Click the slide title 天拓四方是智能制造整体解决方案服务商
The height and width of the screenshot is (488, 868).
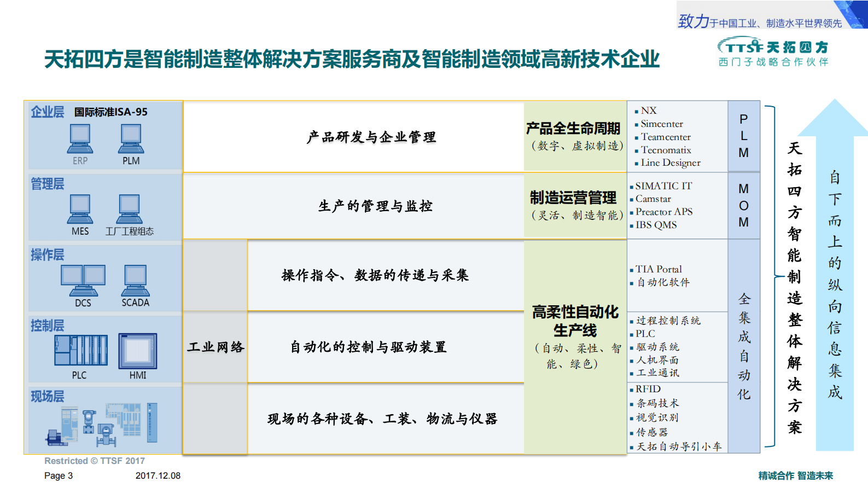352,59
